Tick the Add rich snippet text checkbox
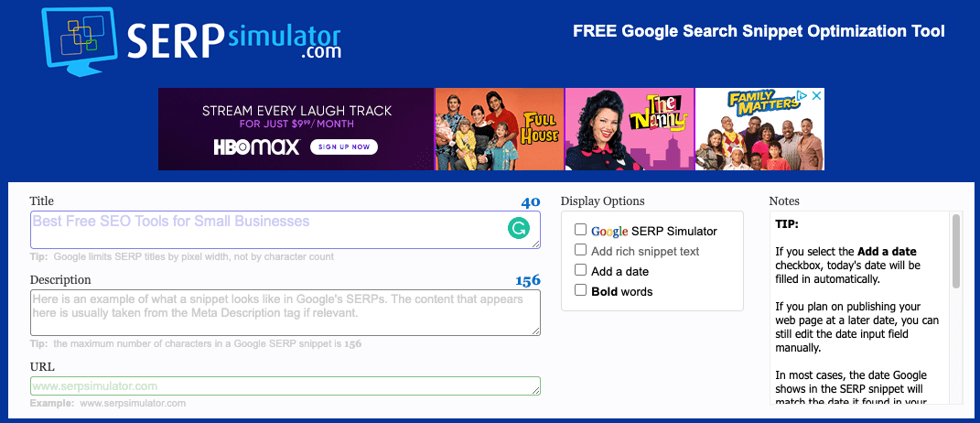980x423 pixels. (x=581, y=250)
